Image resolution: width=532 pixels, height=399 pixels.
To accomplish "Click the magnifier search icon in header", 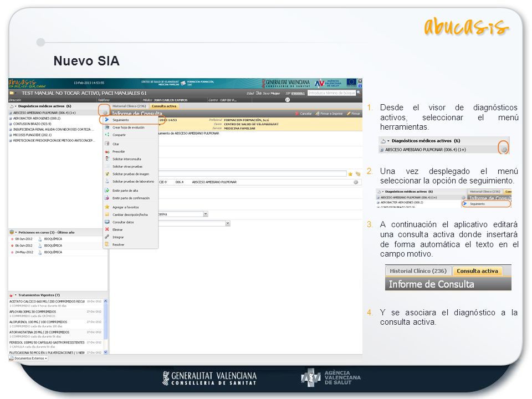I will (359, 93).
